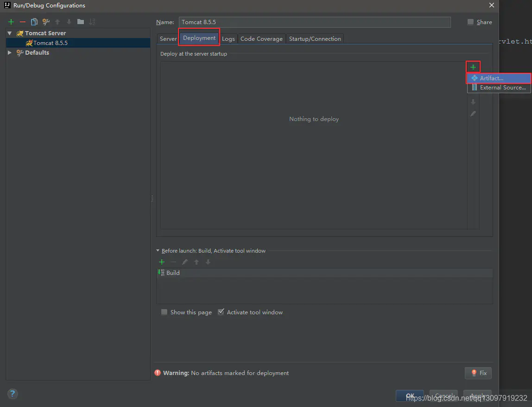
Task: Enable Show this page checkbox
Action: 164,312
